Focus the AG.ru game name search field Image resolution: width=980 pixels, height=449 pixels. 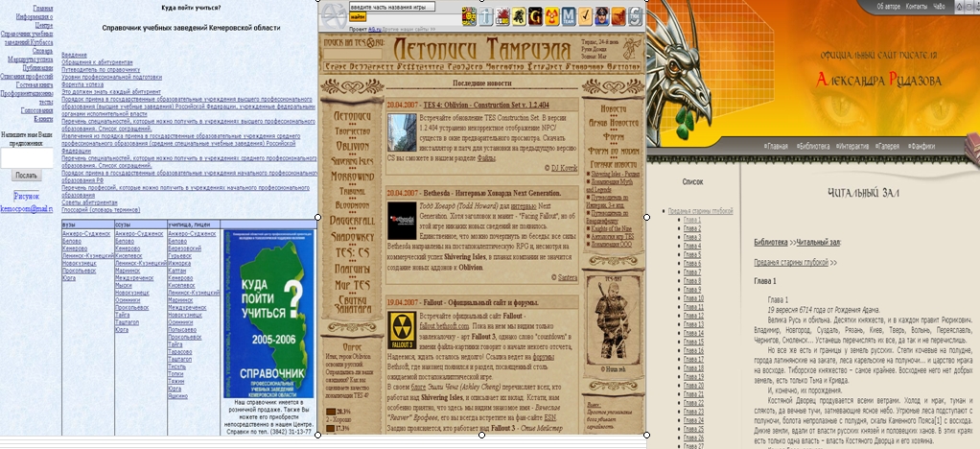[x=392, y=7]
